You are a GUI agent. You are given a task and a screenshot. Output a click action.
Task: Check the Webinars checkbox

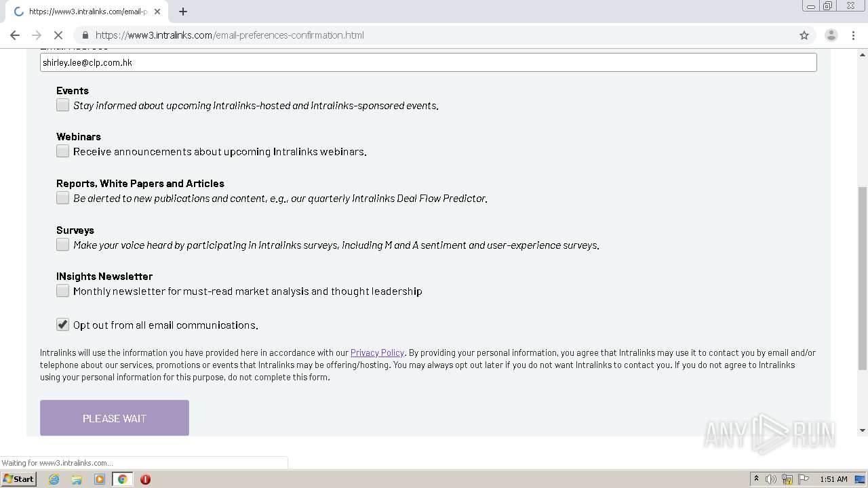click(62, 151)
